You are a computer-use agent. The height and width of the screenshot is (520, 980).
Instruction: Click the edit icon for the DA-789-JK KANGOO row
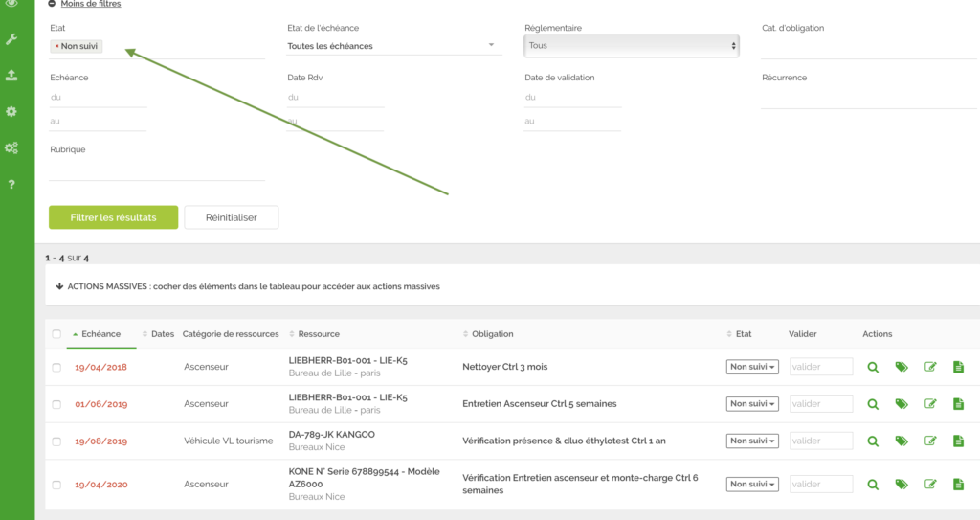click(x=930, y=441)
